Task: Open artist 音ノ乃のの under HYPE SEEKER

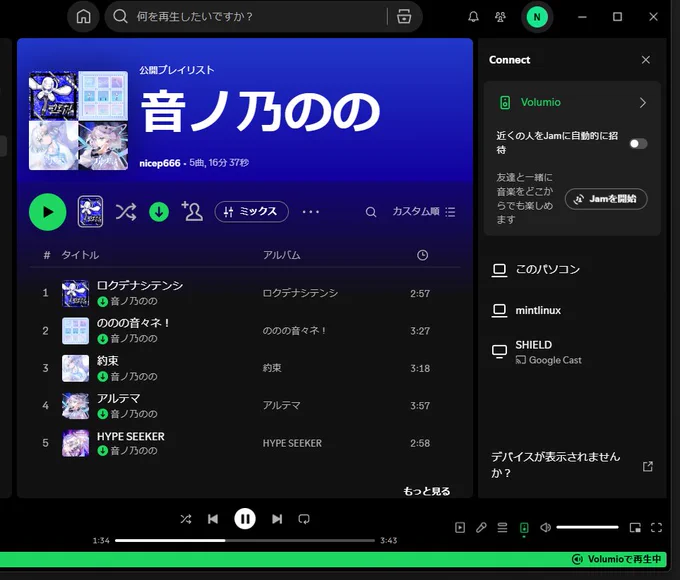Action: 134,451
